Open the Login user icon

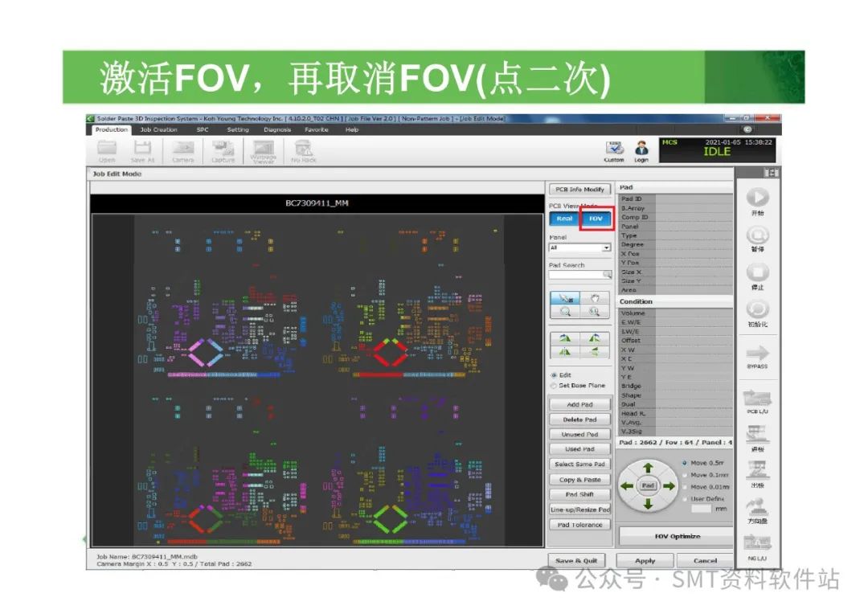coord(641,149)
